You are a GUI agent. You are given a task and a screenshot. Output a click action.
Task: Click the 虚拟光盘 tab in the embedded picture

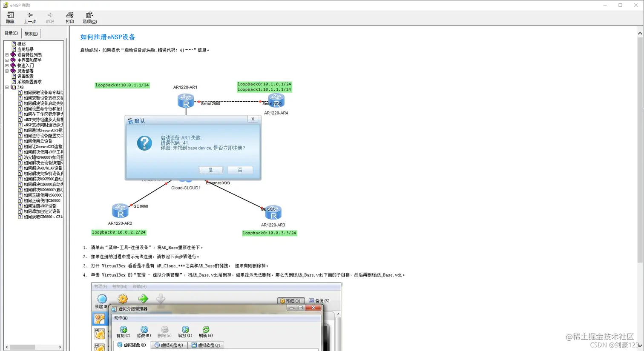(169, 345)
